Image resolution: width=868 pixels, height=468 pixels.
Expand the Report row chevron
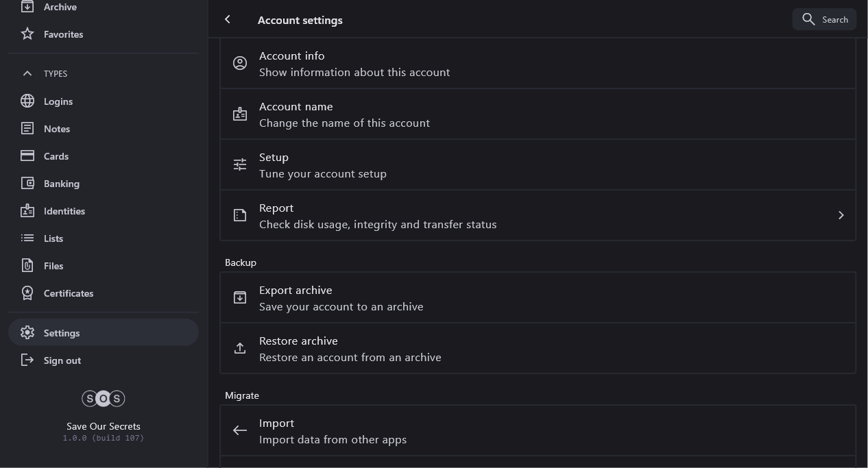841,215
